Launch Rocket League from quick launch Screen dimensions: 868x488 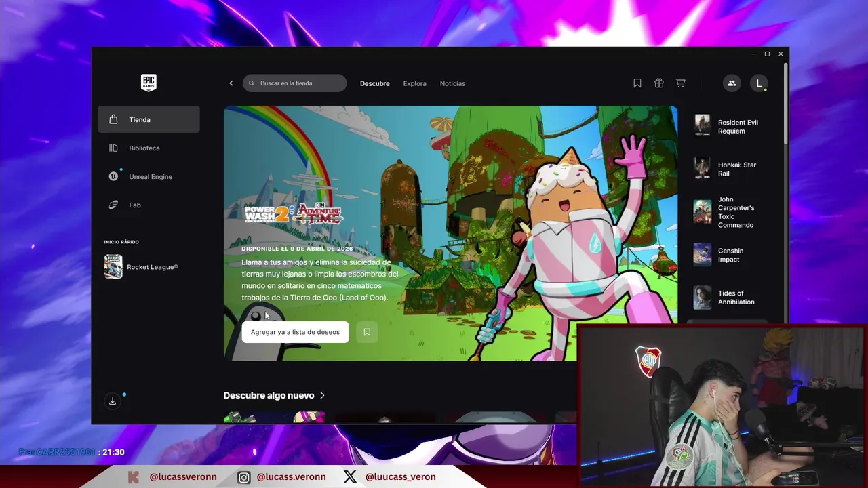point(149,267)
